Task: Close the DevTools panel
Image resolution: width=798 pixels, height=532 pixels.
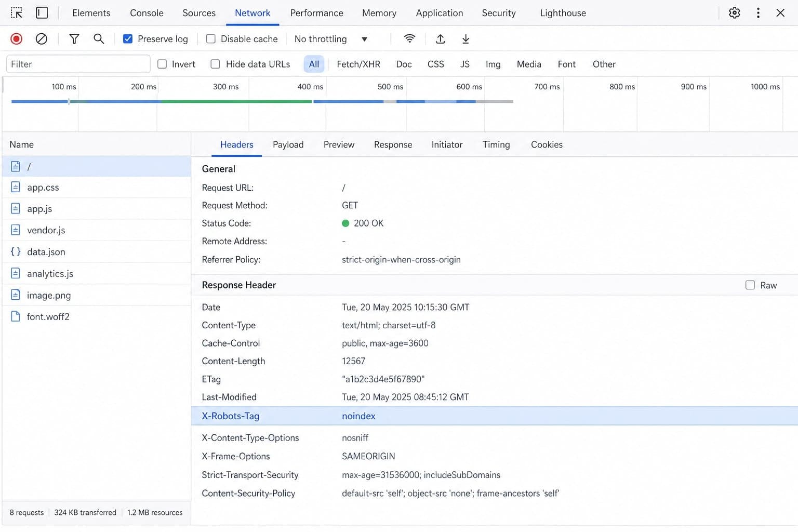Action: (x=780, y=13)
